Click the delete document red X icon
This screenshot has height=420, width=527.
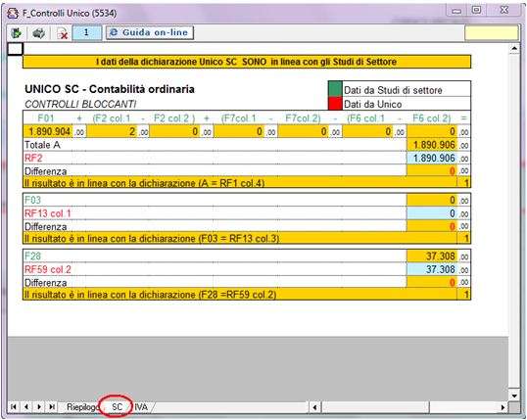pos(62,33)
